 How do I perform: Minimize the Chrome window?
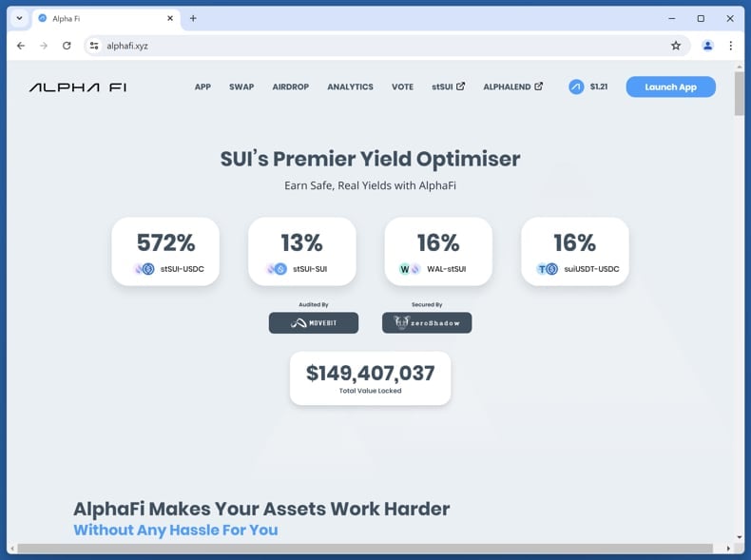[x=672, y=18]
